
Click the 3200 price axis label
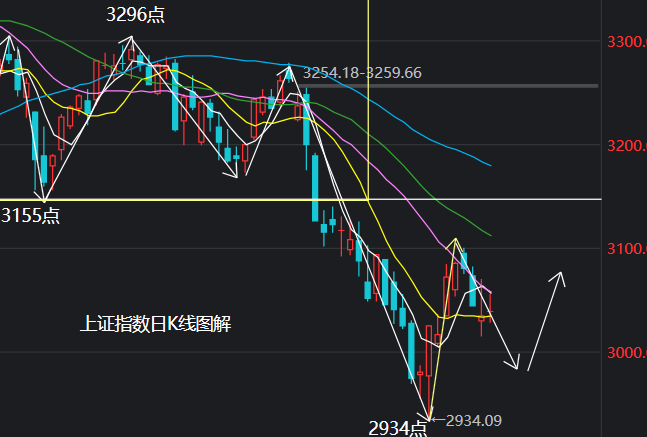pyautogui.click(x=627, y=146)
